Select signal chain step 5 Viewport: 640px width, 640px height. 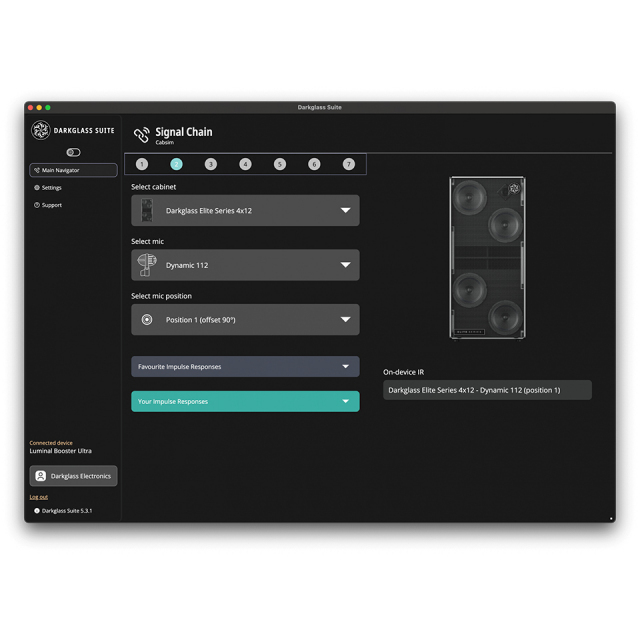[280, 164]
